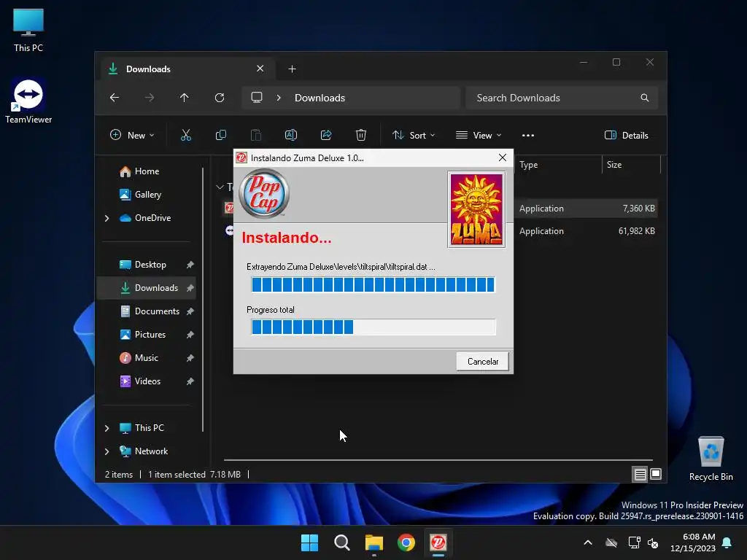Select OneDrive in the navigation pane
Image resolution: width=747 pixels, height=560 pixels.
pyautogui.click(x=152, y=217)
